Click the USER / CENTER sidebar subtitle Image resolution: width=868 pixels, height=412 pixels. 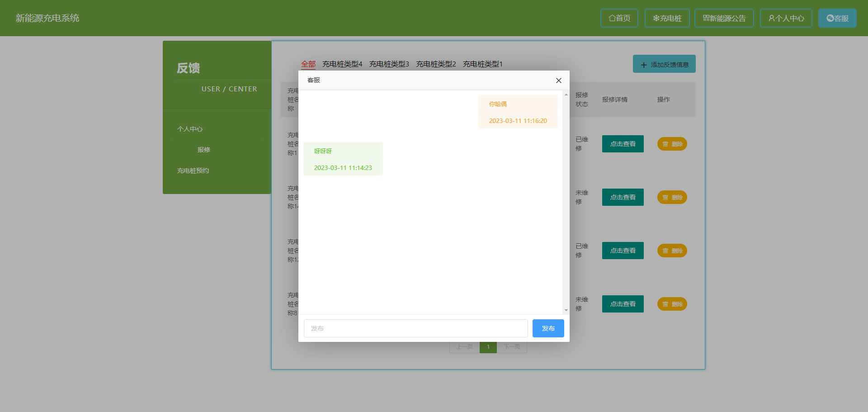point(229,89)
